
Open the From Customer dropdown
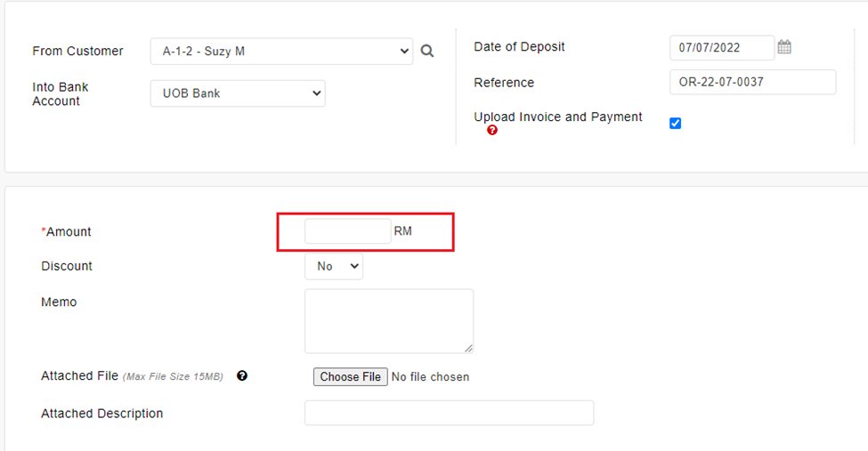[281, 52]
